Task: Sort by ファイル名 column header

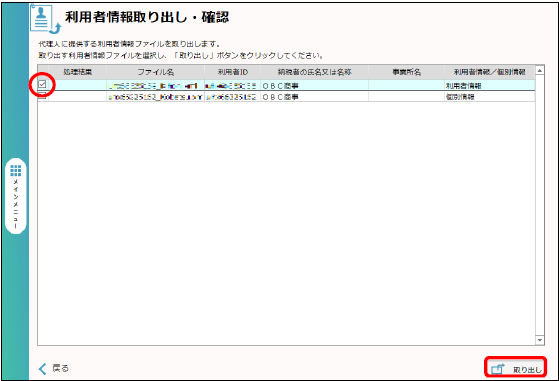Action: (x=155, y=72)
